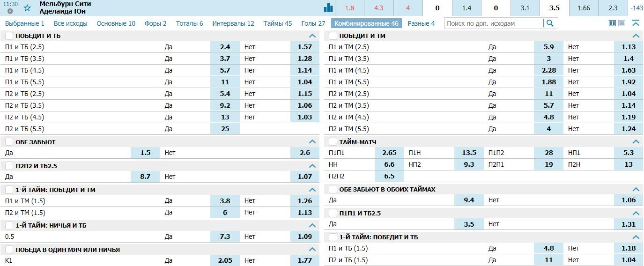Check the П2П2 И ТБ2.5 checkbox
This screenshot has height=266, width=644.
pyautogui.click(x=9, y=166)
